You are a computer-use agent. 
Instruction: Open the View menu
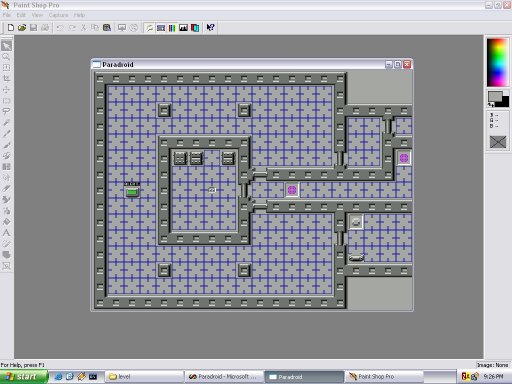pyautogui.click(x=37, y=15)
